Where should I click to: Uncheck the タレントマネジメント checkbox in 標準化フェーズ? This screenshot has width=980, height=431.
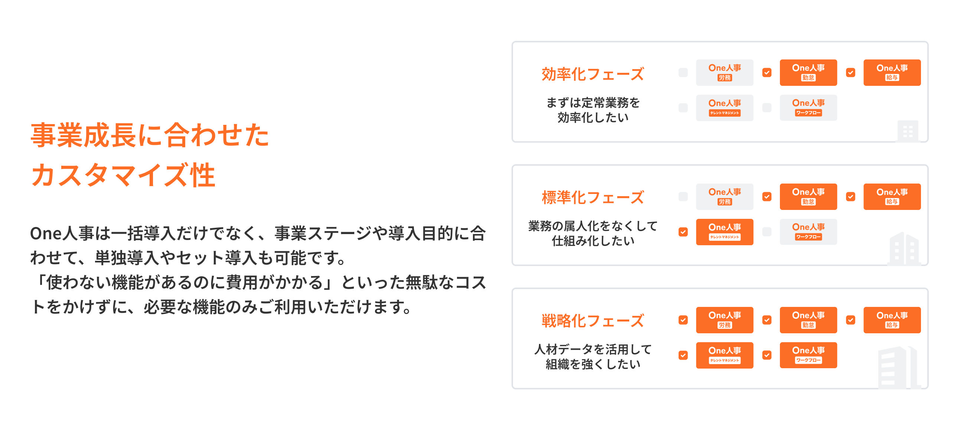tap(683, 231)
